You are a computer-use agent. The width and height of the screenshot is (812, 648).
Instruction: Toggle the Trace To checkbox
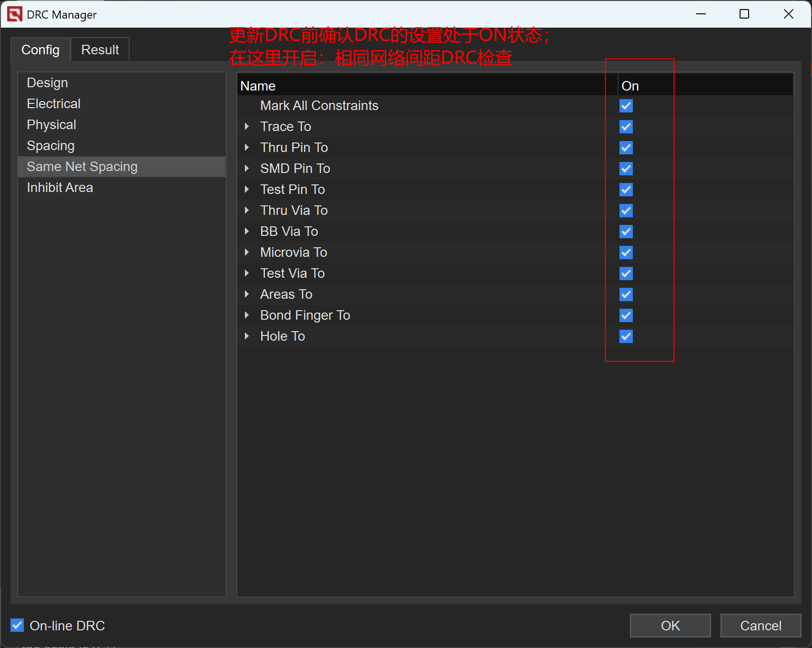click(626, 127)
